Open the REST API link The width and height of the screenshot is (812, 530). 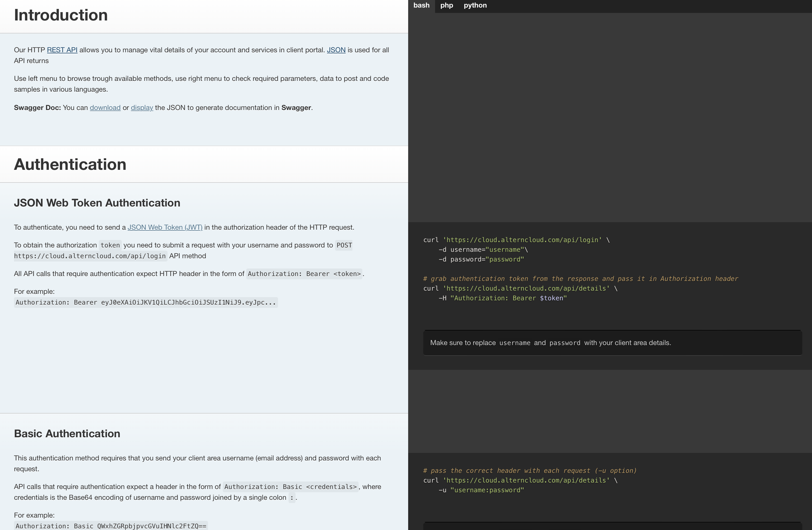[x=62, y=50]
